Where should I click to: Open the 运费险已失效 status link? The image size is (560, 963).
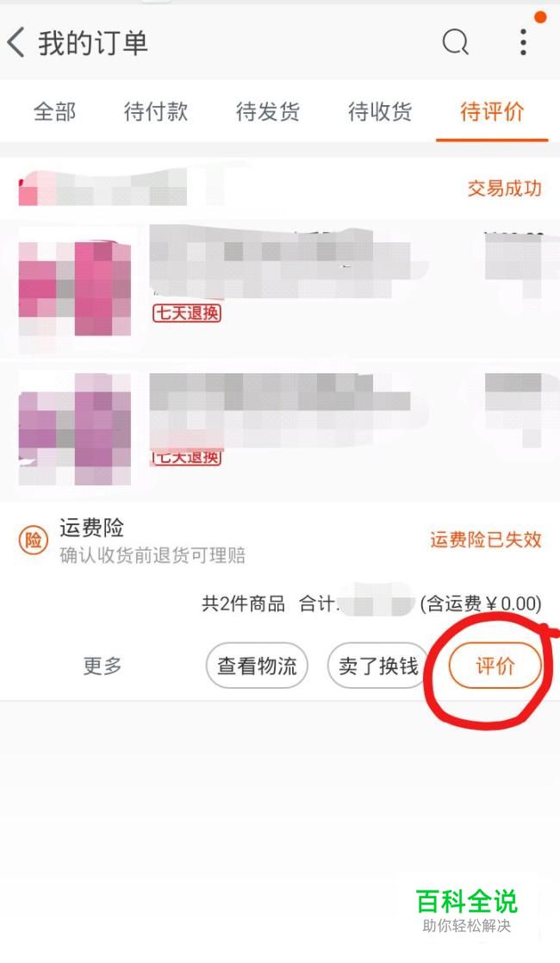tap(486, 540)
